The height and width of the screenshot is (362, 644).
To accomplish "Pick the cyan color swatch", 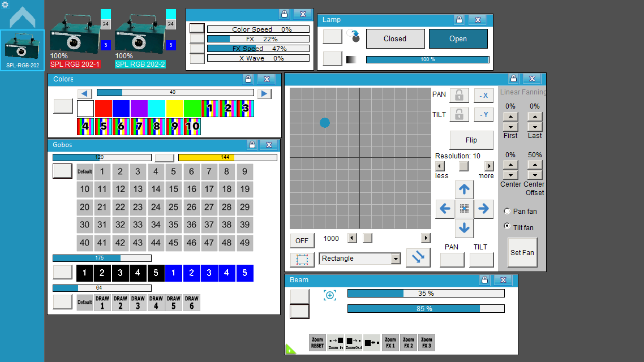I will coord(157,109).
